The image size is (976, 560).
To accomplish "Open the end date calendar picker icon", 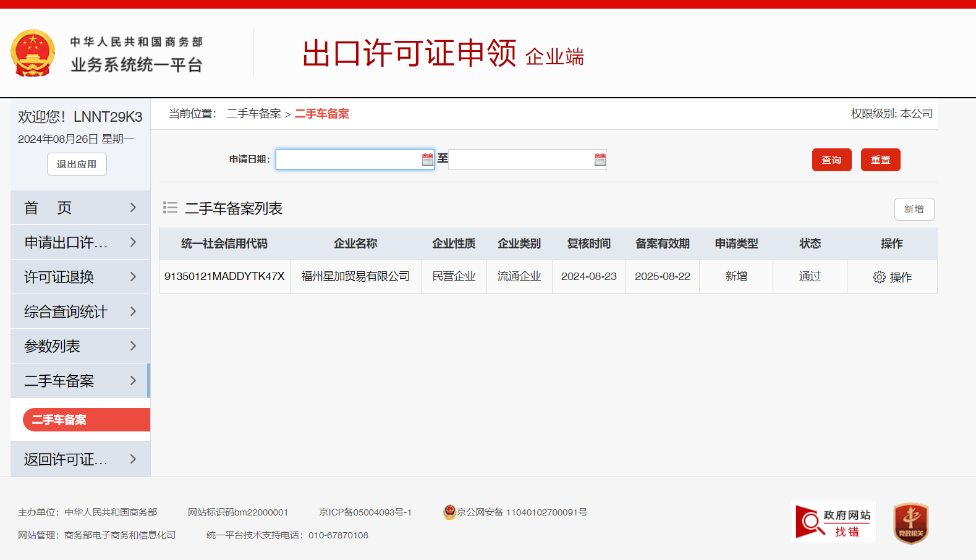I will 600,159.
